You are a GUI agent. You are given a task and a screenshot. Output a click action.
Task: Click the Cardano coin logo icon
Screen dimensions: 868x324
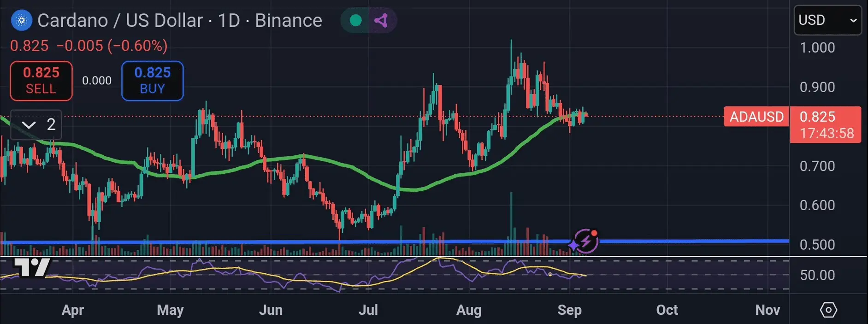pyautogui.click(x=21, y=20)
